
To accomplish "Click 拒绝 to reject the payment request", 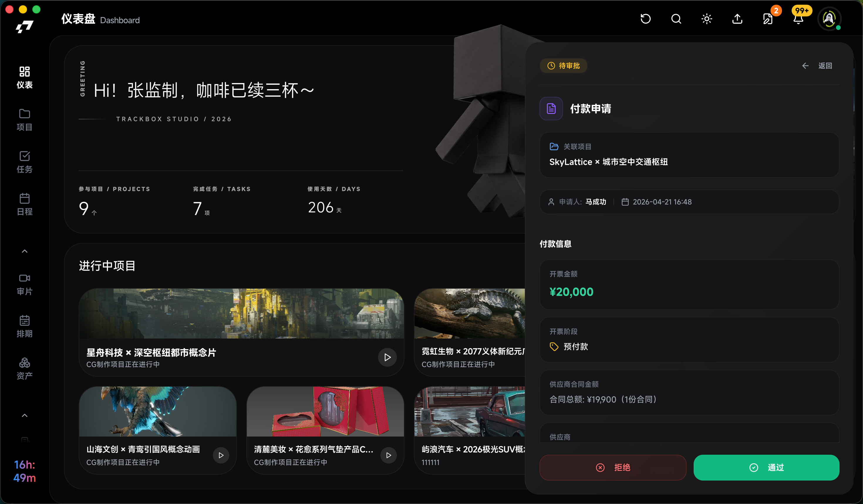I will [613, 467].
